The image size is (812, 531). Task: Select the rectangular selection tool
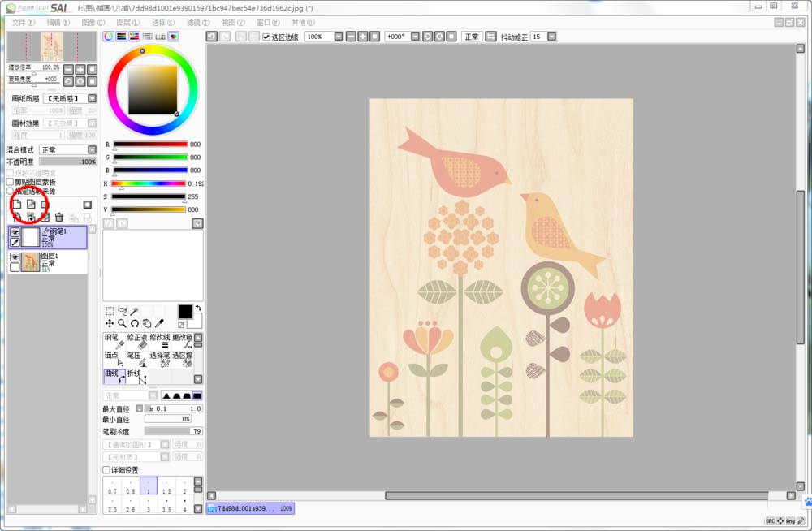click(x=110, y=311)
